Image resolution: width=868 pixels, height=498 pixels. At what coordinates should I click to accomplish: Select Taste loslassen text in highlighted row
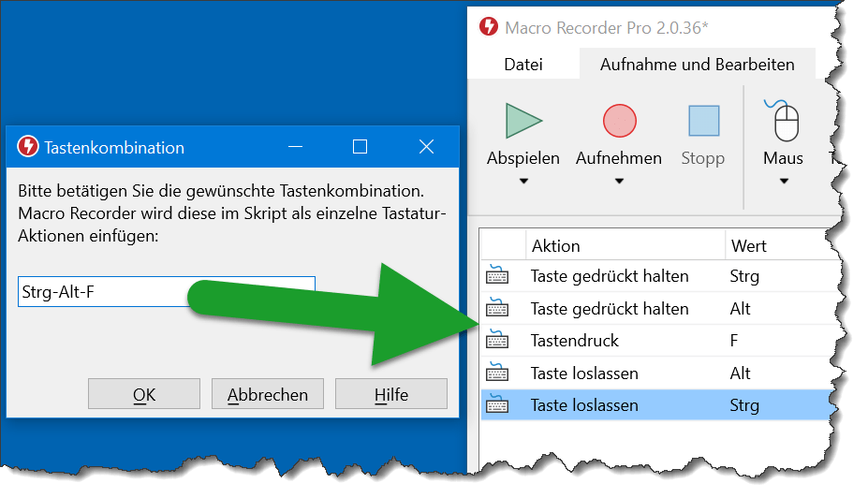(x=584, y=405)
